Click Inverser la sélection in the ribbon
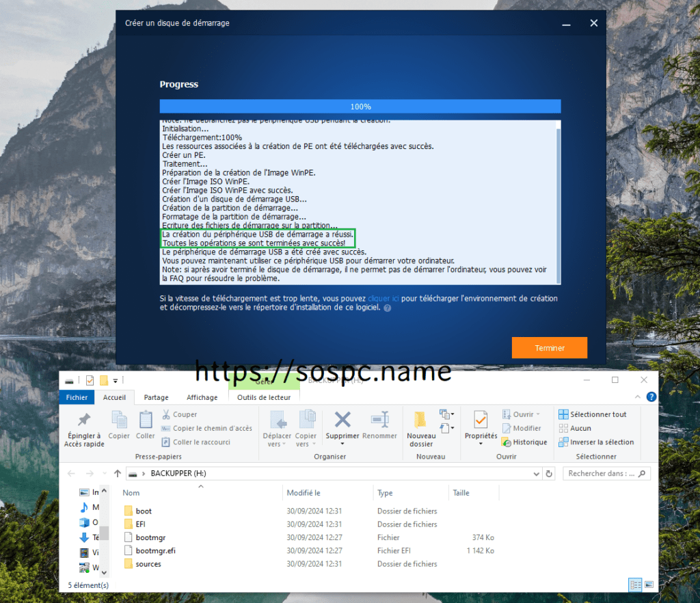This screenshot has width=700, height=603. click(x=595, y=442)
